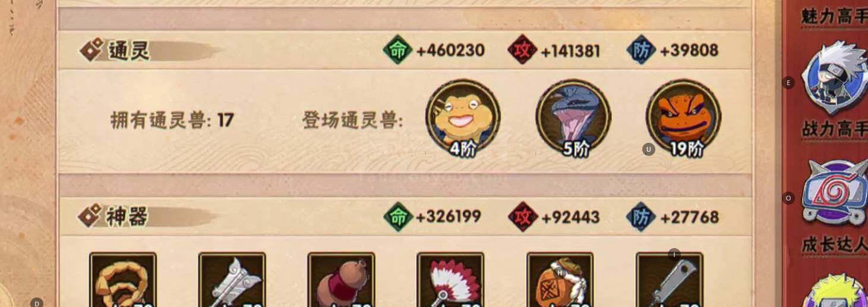The width and height of the screenshot is (868, 307).
Task: Select the yellow toad summon at 4阶
Action: (x=463, y=117)
